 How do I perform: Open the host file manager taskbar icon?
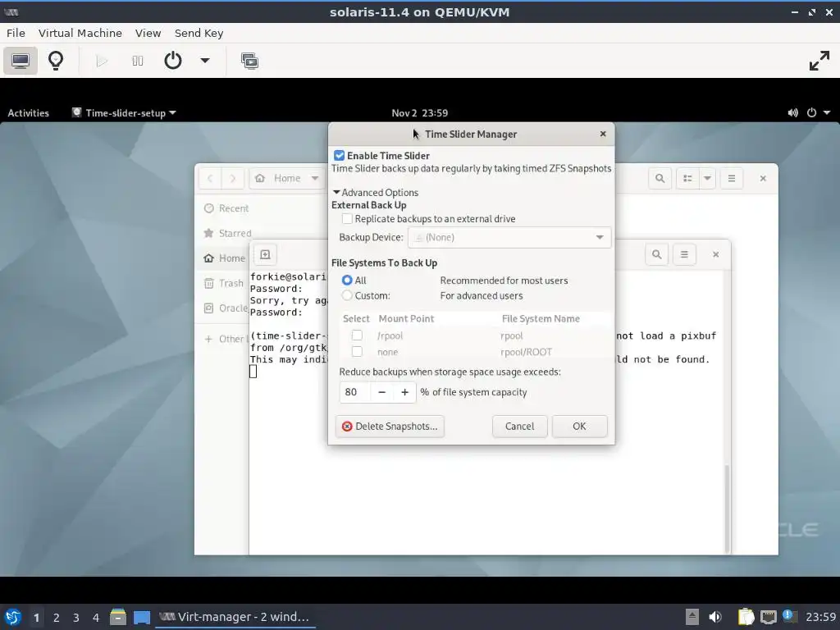[x=118, y=617]
